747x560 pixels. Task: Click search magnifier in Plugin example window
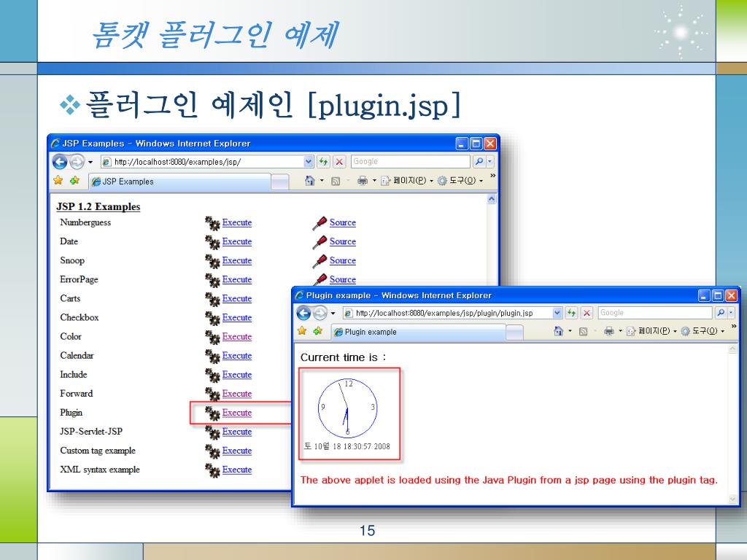pos(721,313)
